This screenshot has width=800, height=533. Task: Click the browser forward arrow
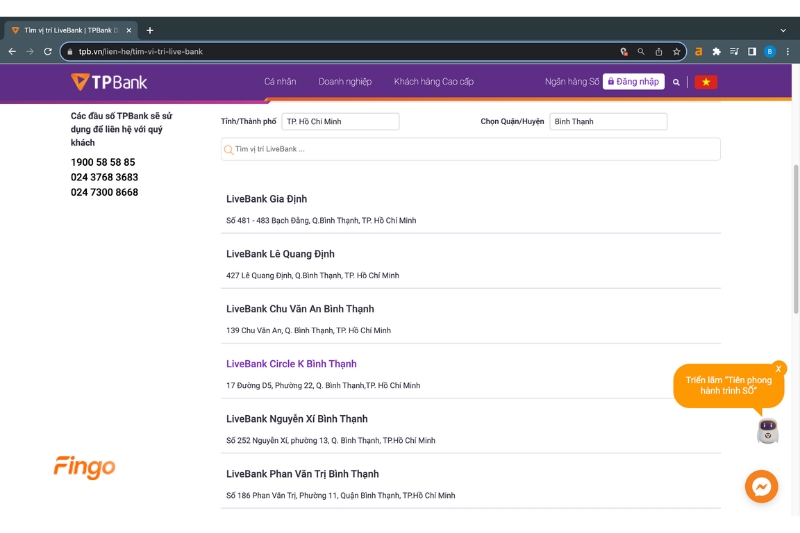[x=30, y=52]
